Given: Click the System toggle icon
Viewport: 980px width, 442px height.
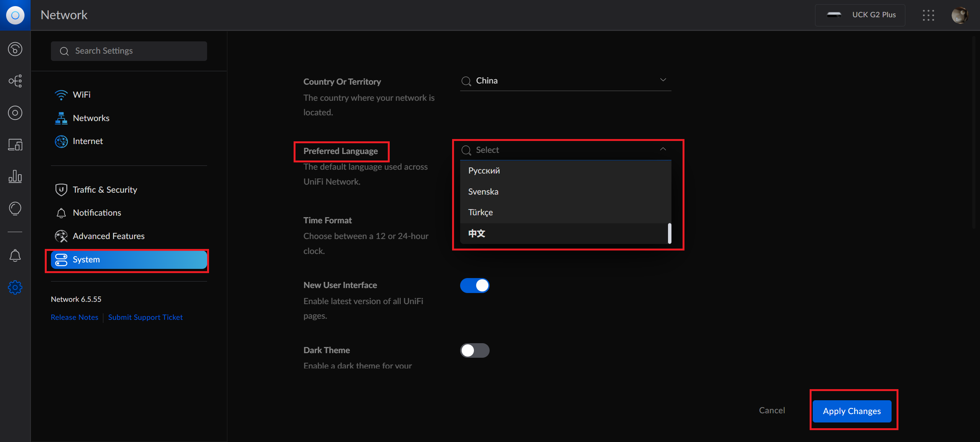Looking at the screenshot, I should pyautogui.click(x=61, y=260).
